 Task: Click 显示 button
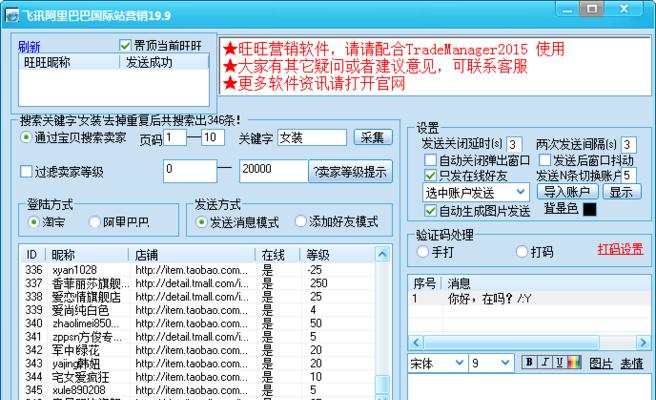(x=621, y=192)
